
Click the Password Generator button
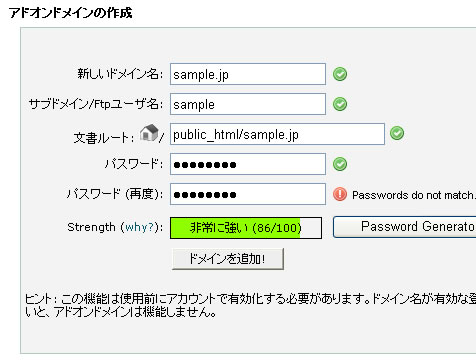coord(404,227)
